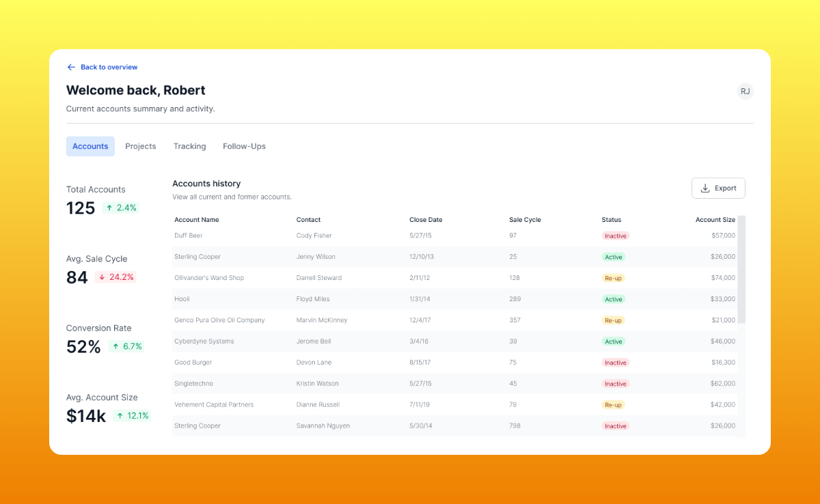Click the accounts table vertical scrollbar

click(x=741, y=270)
